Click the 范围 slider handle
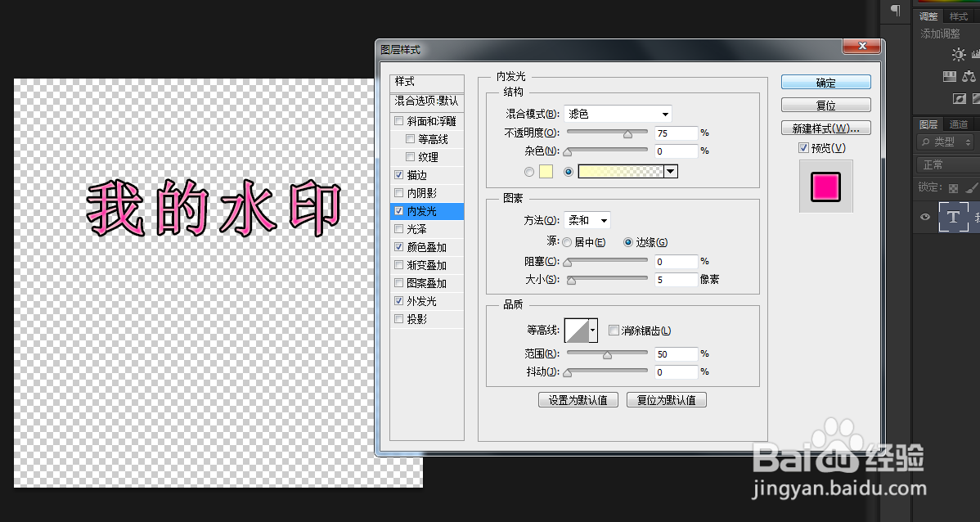980x522 pixels. point(607,354)
